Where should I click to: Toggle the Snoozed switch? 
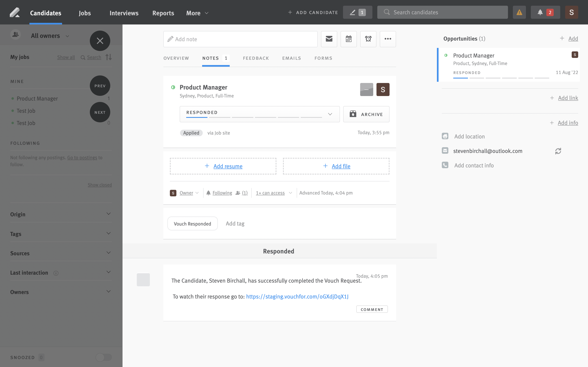[104, 357]
